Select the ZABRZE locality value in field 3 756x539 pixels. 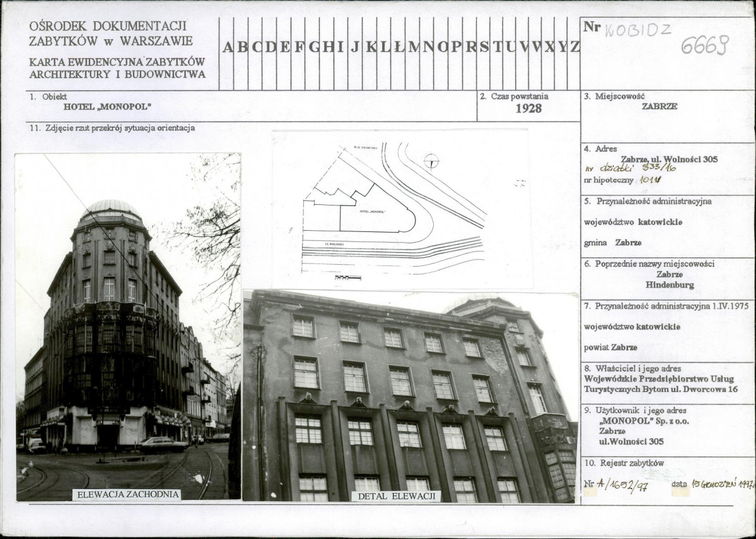[x=659, y=107]
